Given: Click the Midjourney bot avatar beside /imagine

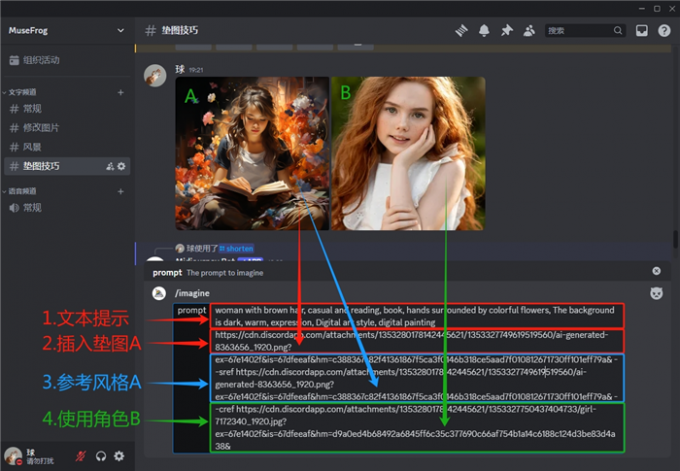Looking at the screenshot, I should coord(159,293).
